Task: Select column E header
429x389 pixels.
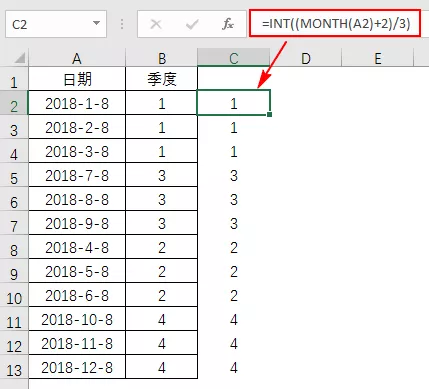Action: (x=378, y=58)
